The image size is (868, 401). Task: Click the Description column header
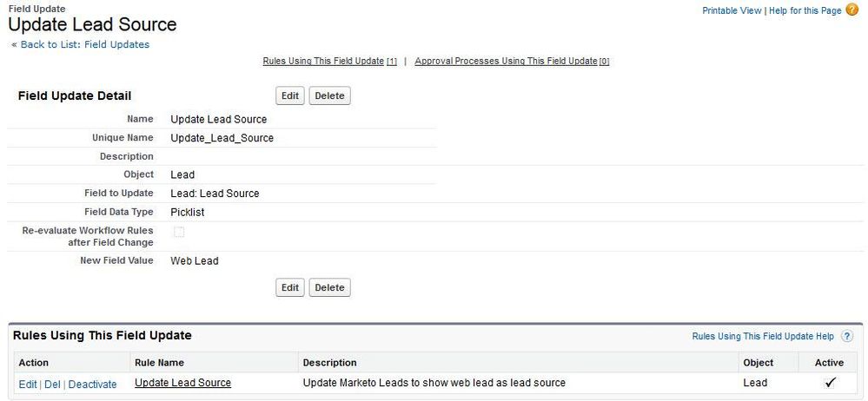pyautogui.click(x=329, y=362)
